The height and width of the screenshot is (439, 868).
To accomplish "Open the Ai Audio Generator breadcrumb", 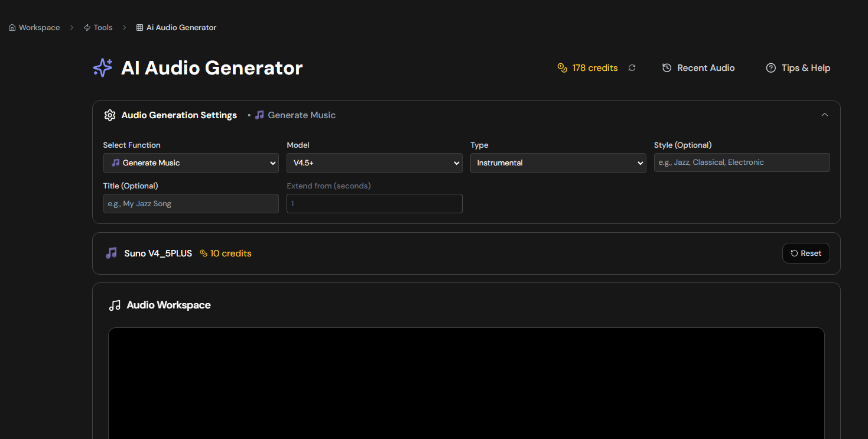I will (176, 28).
